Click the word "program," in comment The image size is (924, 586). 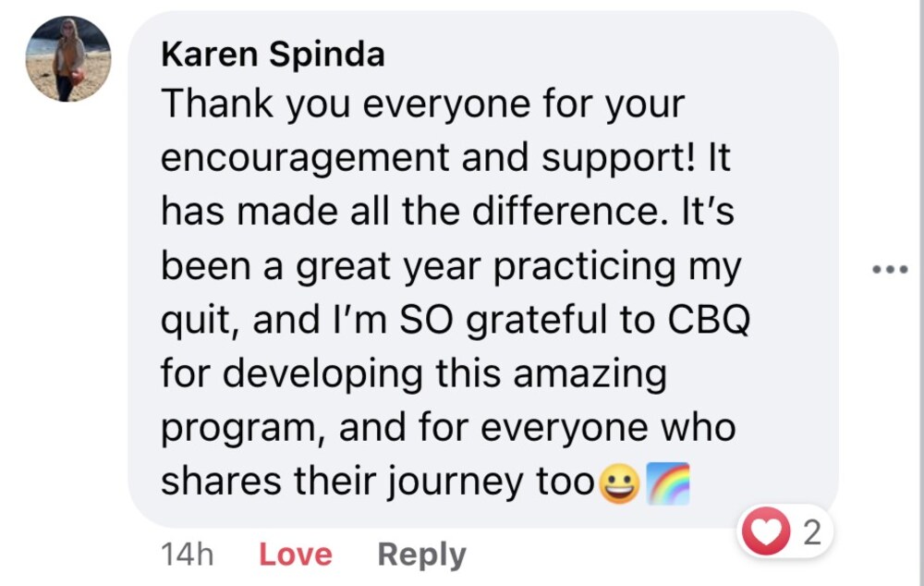pyautogui.click(x=241, y=429)
